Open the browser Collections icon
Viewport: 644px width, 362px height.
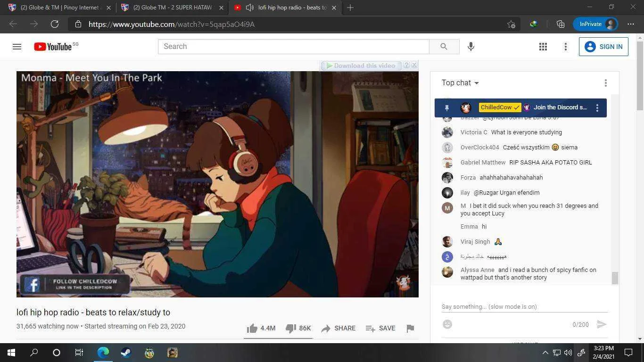561,24
